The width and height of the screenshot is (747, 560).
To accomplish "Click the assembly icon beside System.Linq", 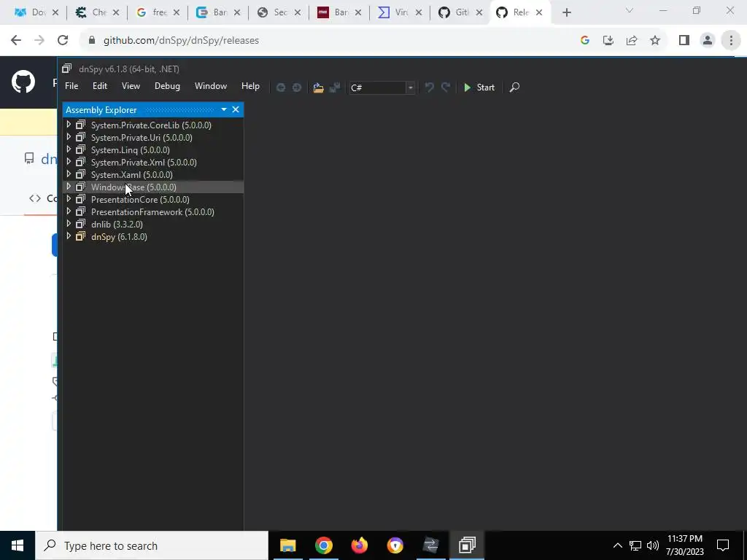I will tap(80, 149).
